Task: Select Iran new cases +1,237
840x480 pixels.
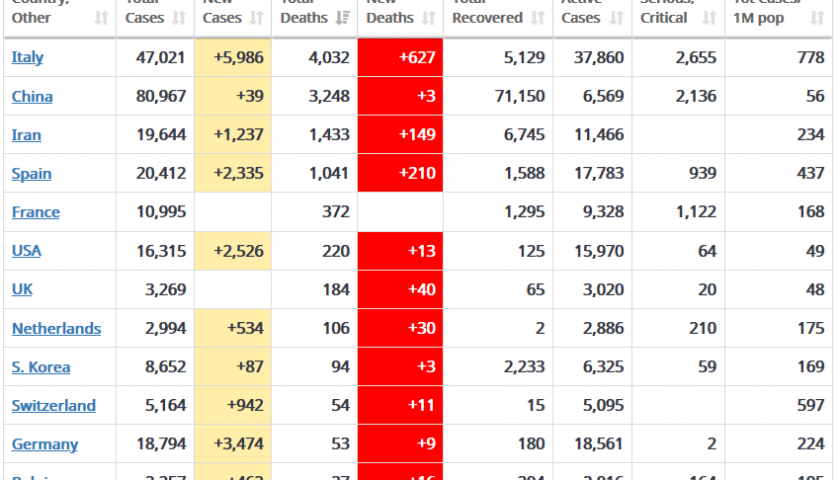Action: tap(238, 134)
